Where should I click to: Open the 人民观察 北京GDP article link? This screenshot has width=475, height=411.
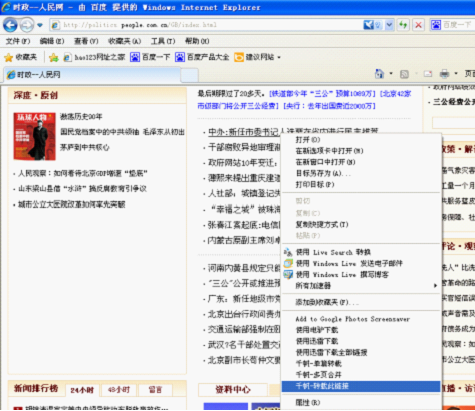82,173
